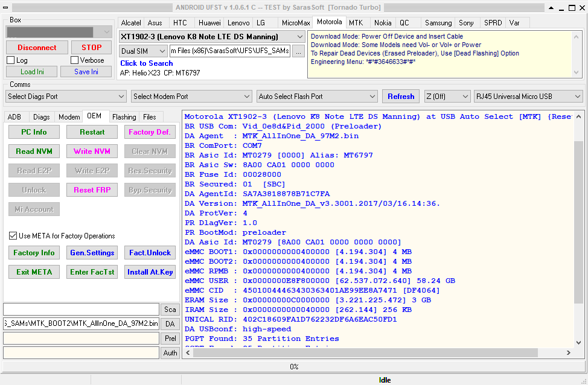Click the Enter FacTst button
Screen dimensions: 588x385
coord(92,272)
